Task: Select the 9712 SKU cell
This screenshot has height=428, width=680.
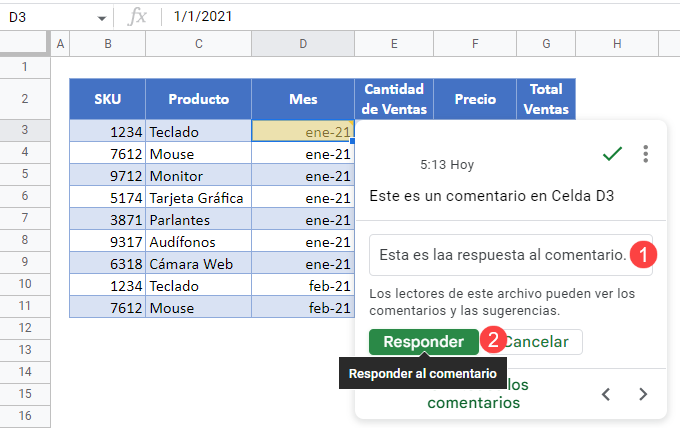Action: click(108, 175)
